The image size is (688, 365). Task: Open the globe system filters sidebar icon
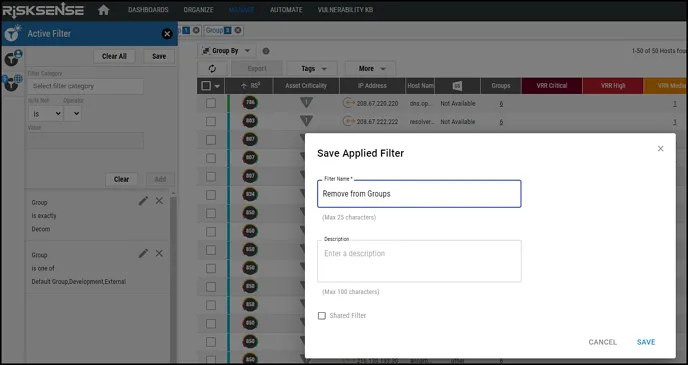[x=13, y=82]
